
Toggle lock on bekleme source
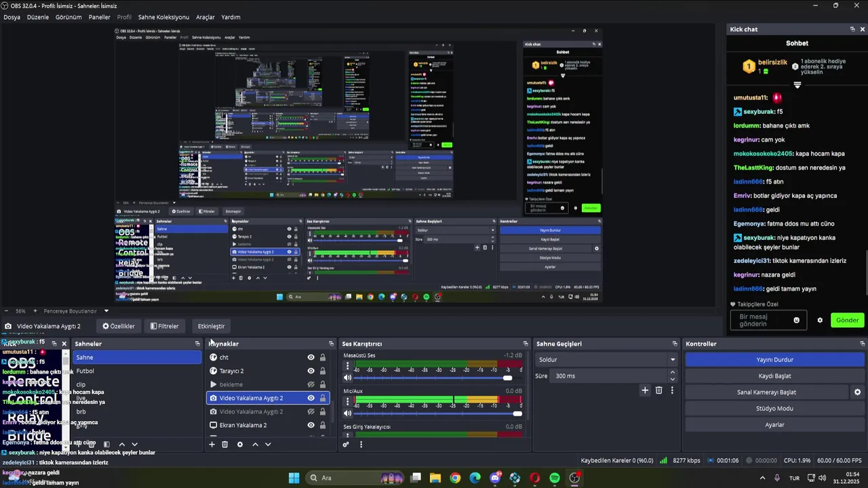[323, 384]
